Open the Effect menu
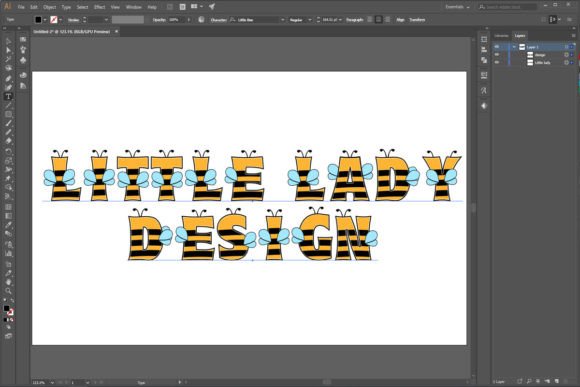 click(100, 7)
